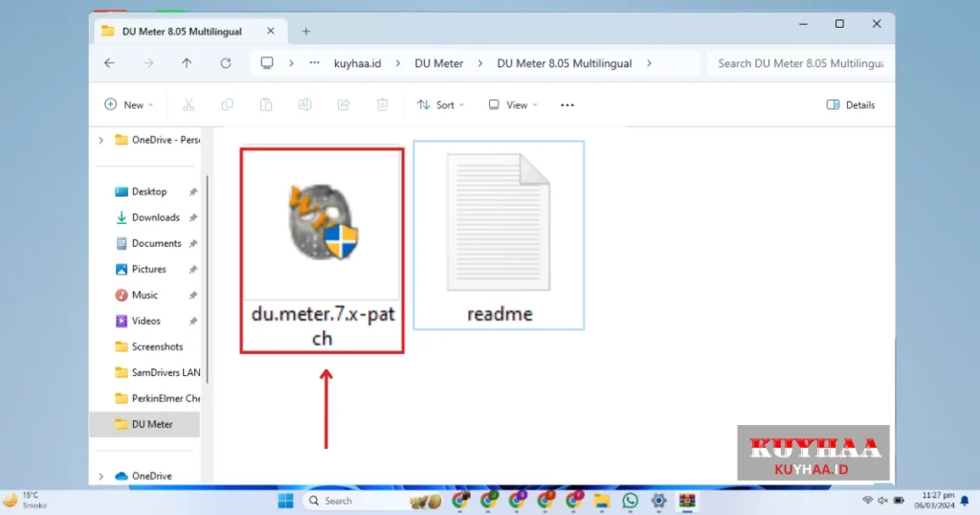Click the forward navigation arrow

(148, 63)
